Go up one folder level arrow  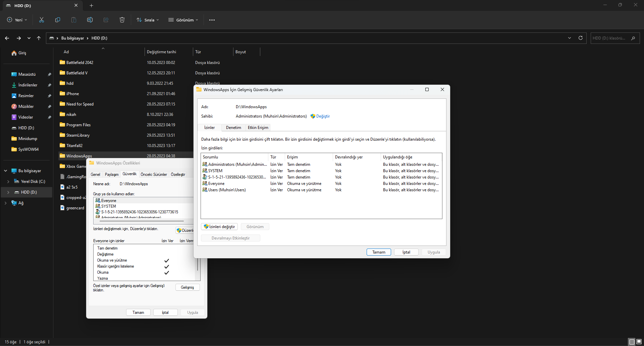(39, 38)
